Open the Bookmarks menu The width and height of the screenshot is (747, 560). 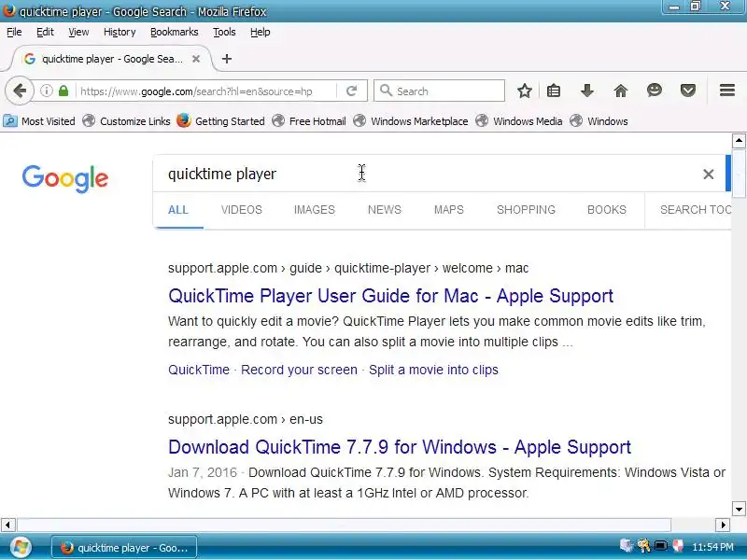tap(175, 32)
